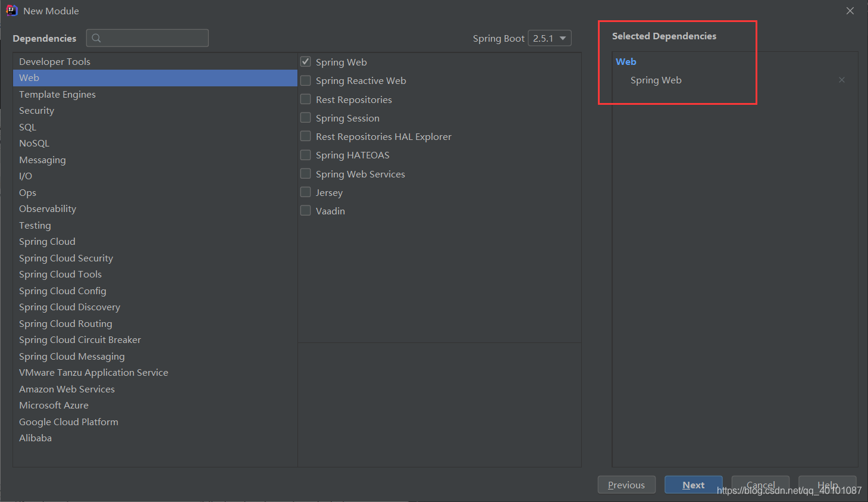
Task: Cancel the New Module wizard
Action: pyautogui.click(x=761, y=485)
